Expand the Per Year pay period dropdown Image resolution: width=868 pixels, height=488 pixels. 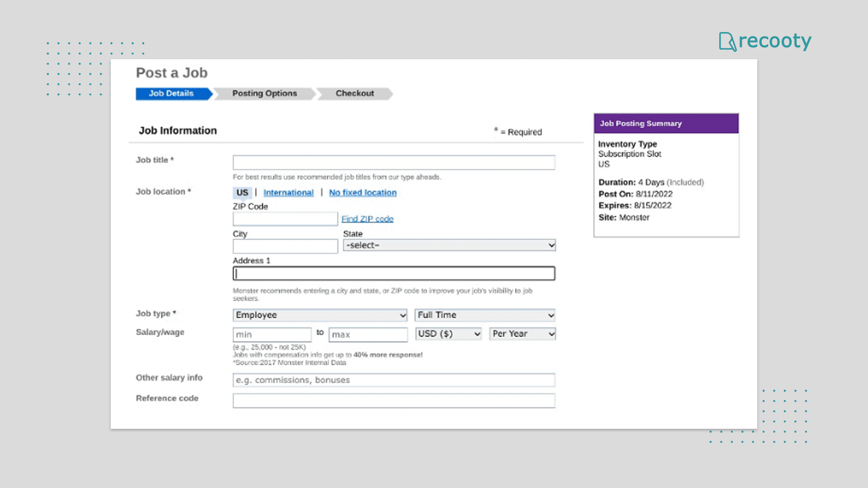pyautogui.click(x=522, y=334)
